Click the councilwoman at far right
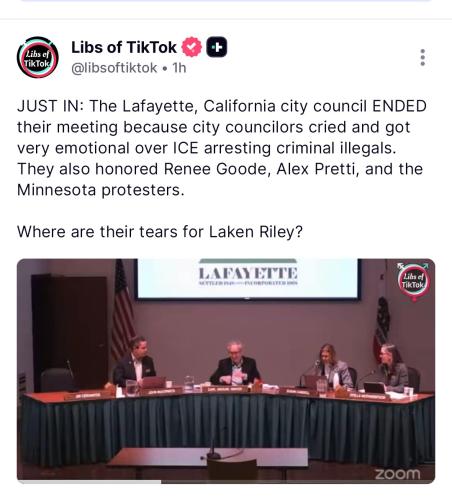 393,368
